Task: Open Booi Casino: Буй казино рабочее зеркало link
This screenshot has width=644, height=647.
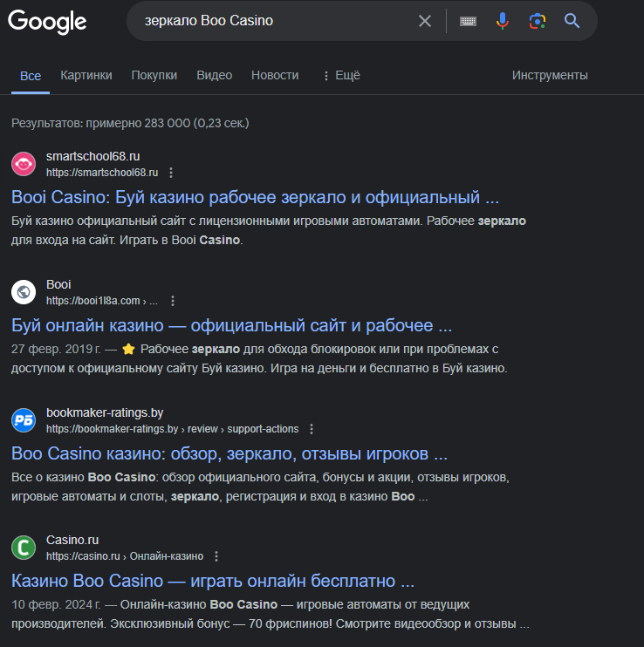Action: click(x=255, y=197)
